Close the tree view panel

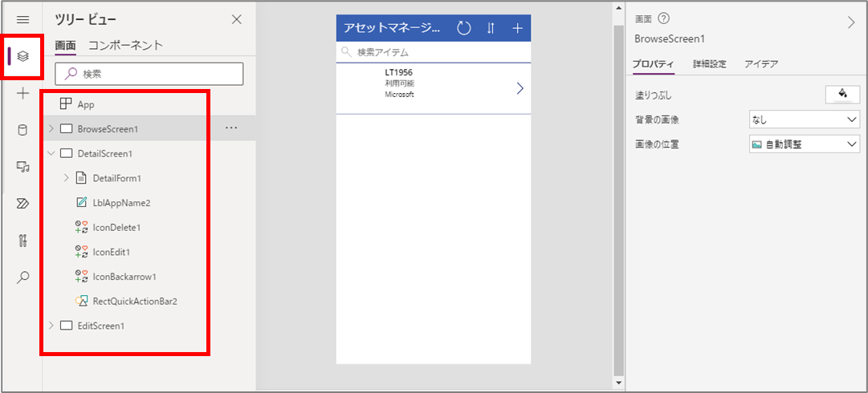click(x=236, y=20)
